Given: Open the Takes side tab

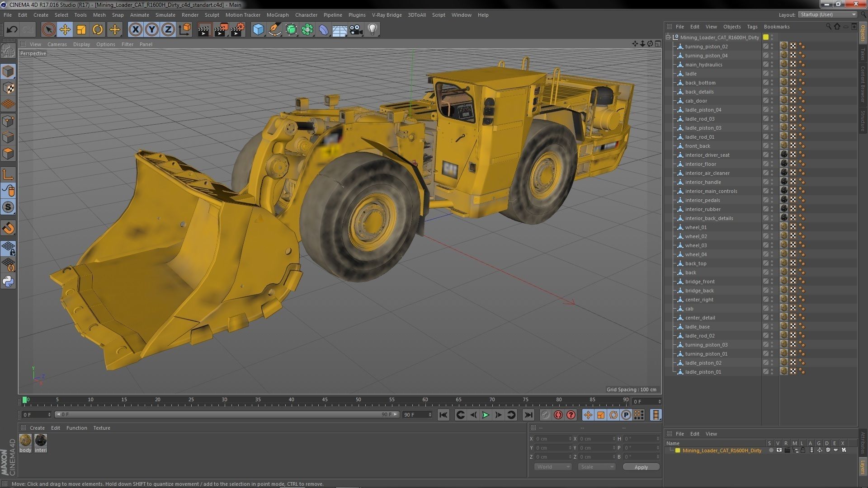Looking at the screenshot, I should [x=863, y=54].
